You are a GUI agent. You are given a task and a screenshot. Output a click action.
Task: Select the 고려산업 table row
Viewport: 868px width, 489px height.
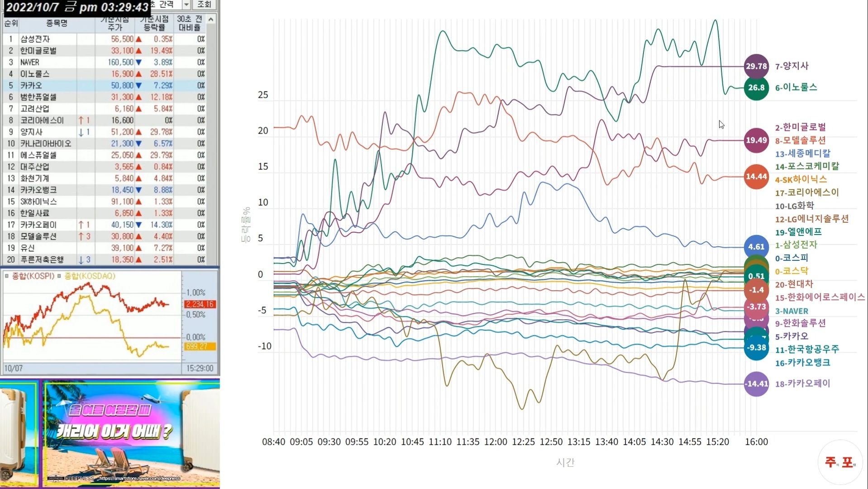click(105, 109)
